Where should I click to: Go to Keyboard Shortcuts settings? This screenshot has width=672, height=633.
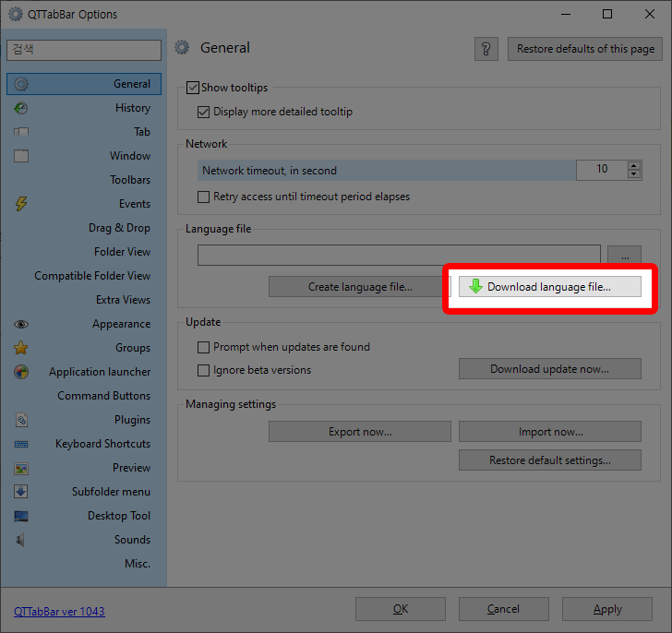84,444
